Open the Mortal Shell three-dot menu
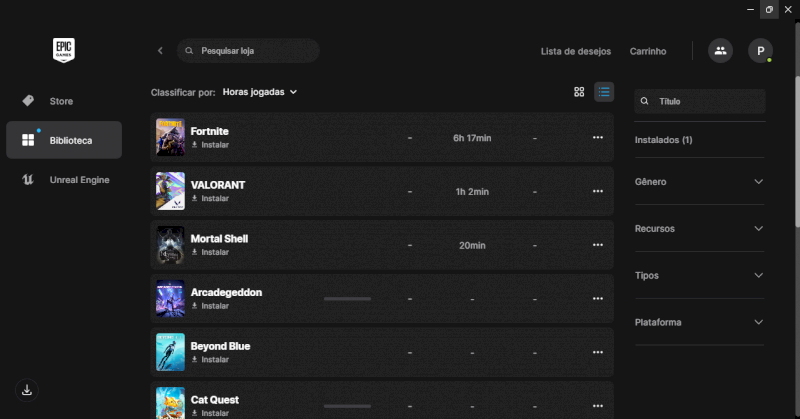The height and width of the screenshot is (419, 800). coord(598,245)
